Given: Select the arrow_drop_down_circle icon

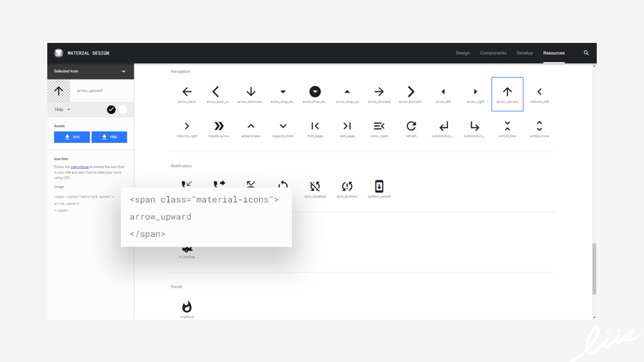Looking at the screenshot, I should (315, 92).
